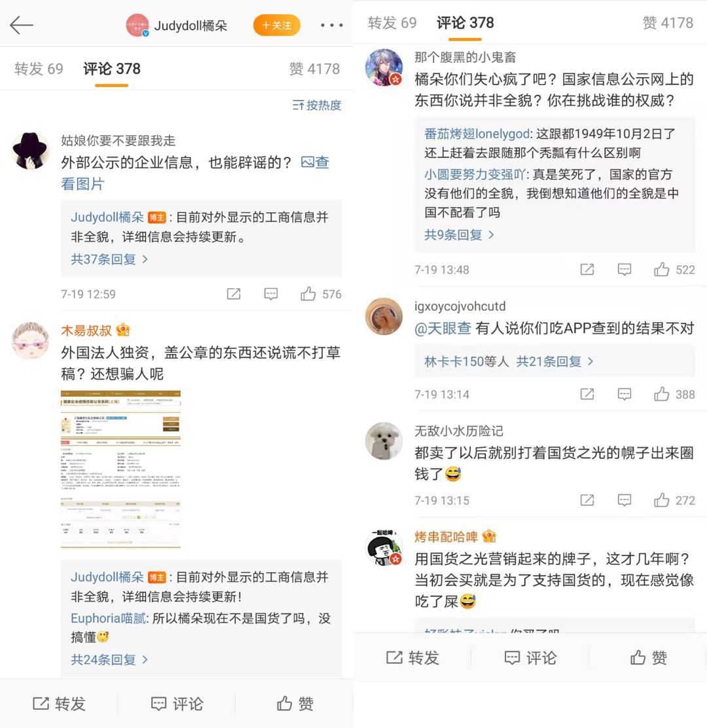Screen dimensions: 707x728
Task: Open the screenshot thumbnail in 木易叔叔's comment
Action: tap(120, 469)
